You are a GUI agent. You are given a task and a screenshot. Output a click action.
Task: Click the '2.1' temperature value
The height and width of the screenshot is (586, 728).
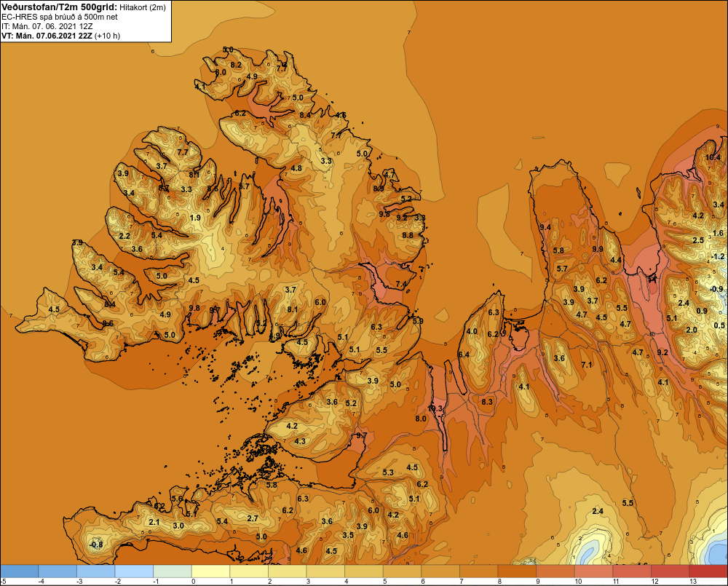pyautogui.click(x=154, y=523)
